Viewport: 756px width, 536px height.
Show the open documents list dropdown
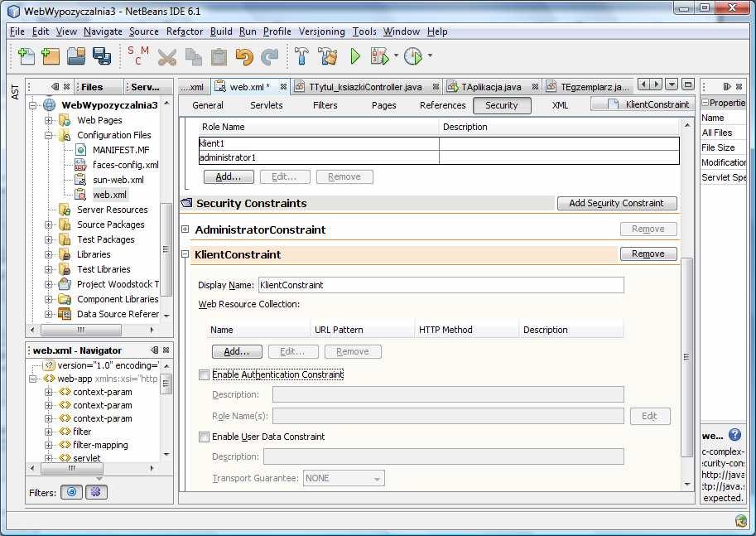pyautogui.click(x=672, y=85)
